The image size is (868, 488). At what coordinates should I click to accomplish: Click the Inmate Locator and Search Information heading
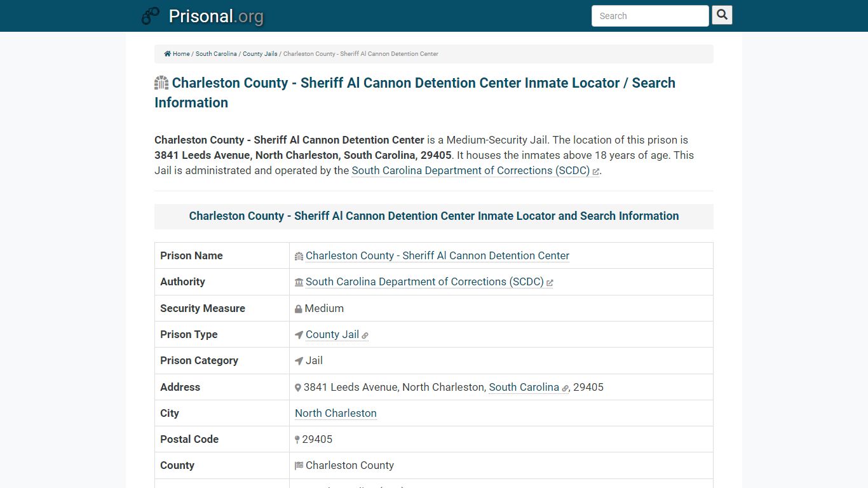point(434,216)
